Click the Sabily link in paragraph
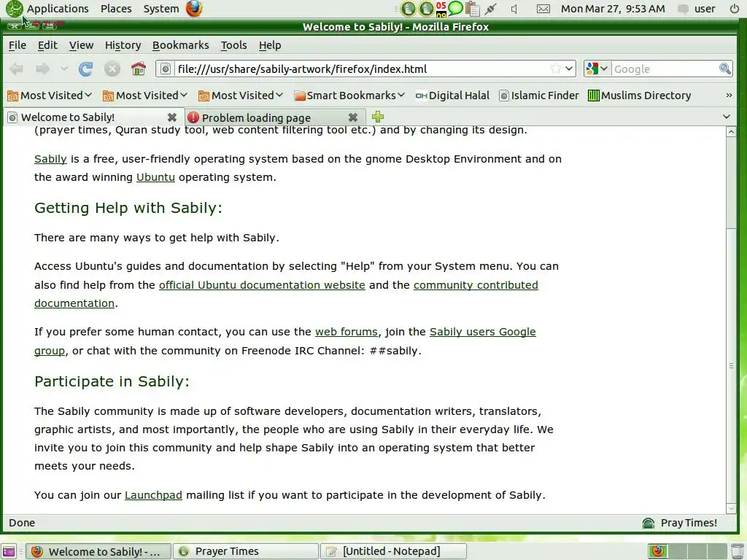 point(50,159)
